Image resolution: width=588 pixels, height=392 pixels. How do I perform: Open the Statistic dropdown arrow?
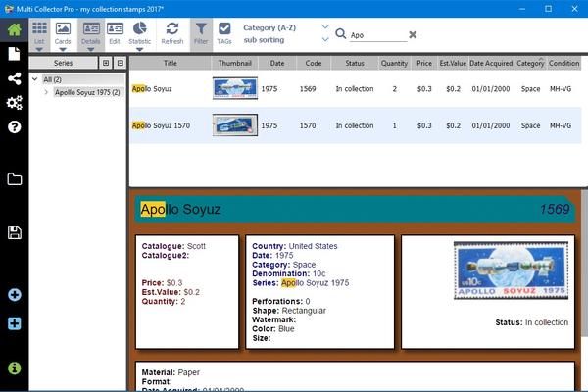coord(139,50)
